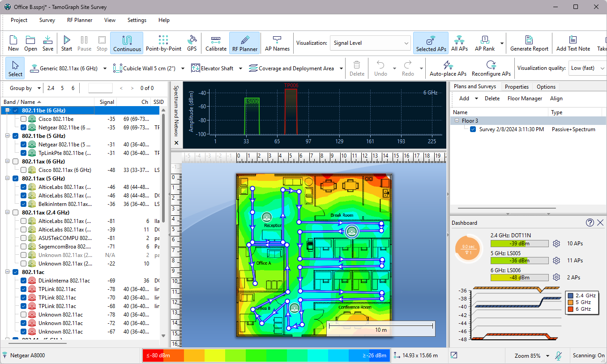This screenshot has height=364, width=607.
Task: Expand the Group by dropdown
Action: [x=26, y=88]
